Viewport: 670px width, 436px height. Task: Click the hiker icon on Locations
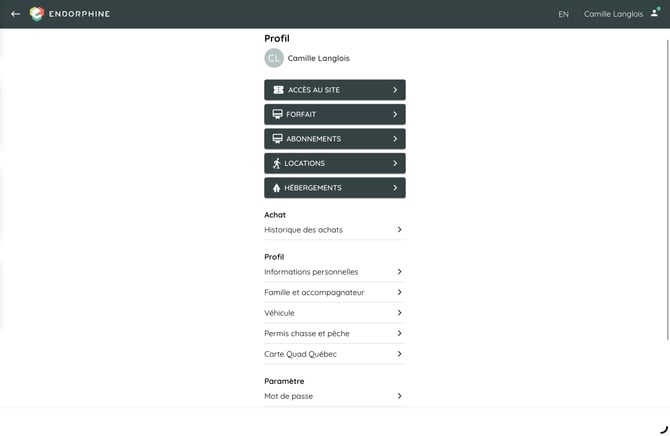click(x=277, y=163)
